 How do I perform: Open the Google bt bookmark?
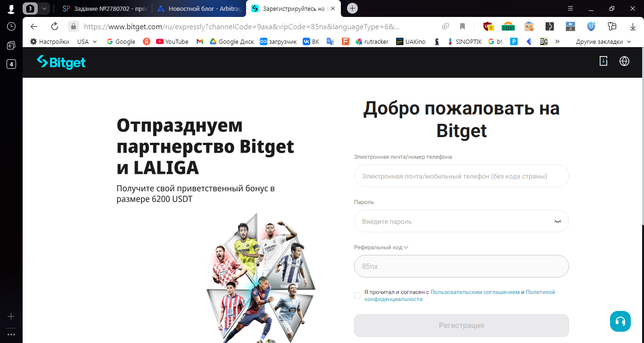[x=495, y=41]
